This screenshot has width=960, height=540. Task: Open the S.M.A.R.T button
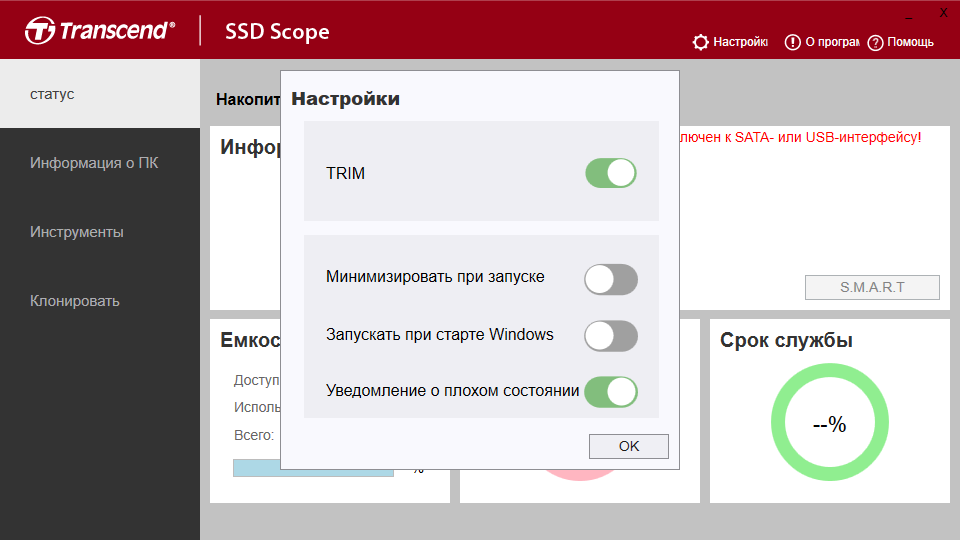click(x=872, y=287)
